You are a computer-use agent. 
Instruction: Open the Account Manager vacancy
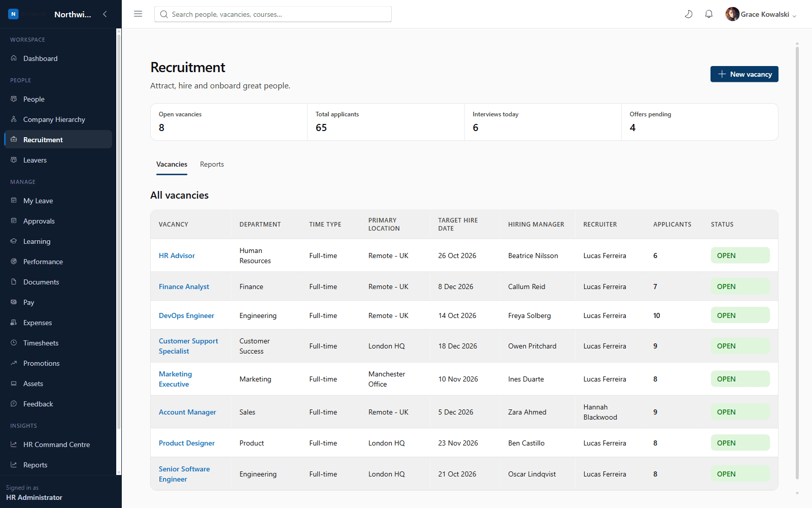pos(187,412)
